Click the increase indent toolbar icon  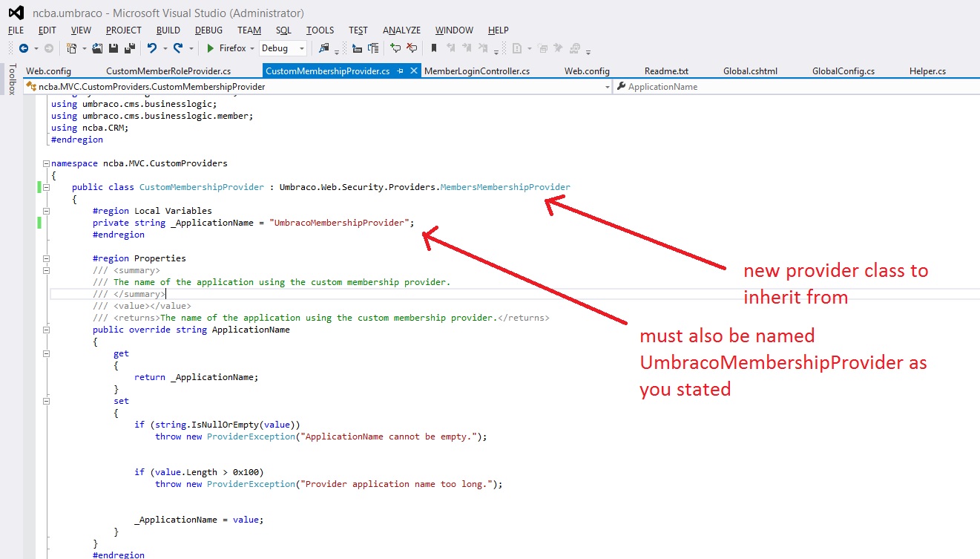tap(373, 48)
